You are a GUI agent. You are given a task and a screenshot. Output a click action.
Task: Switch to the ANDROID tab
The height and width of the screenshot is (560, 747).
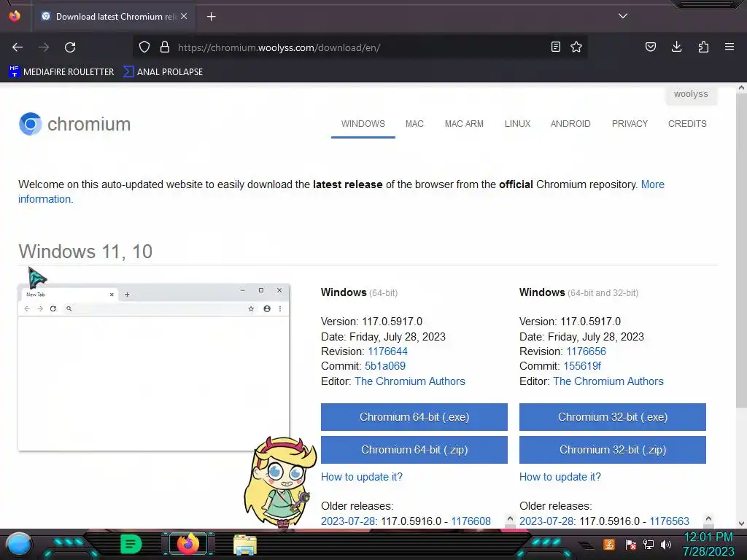click(x=570, y=124)
